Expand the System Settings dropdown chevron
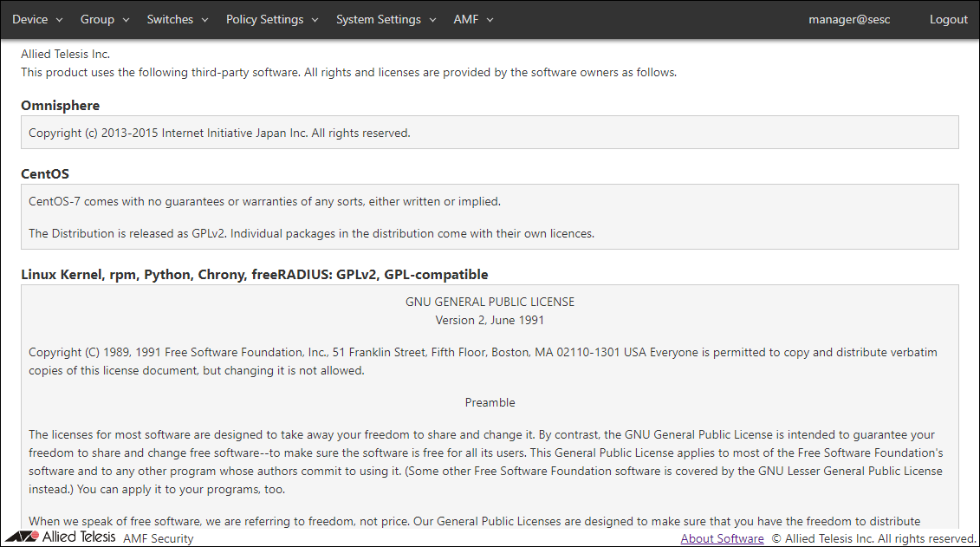This screenshot has width=980, height=547. click(x=432, y=20)
